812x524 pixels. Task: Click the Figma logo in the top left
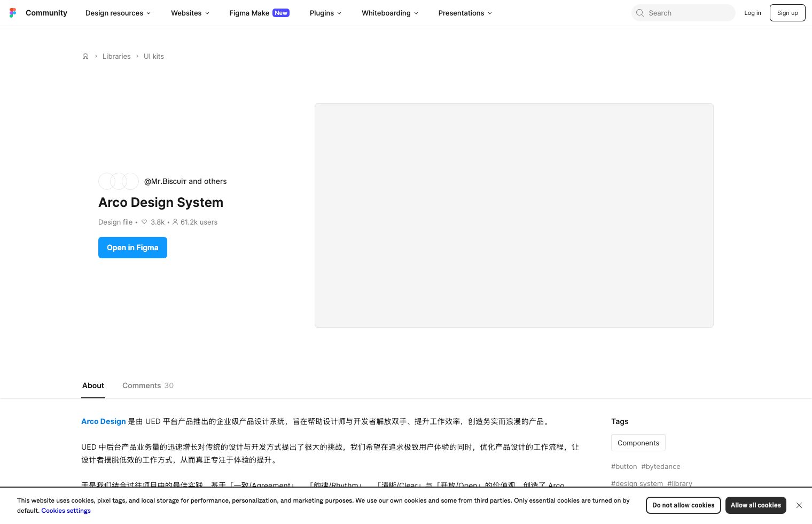click(13, 13)
